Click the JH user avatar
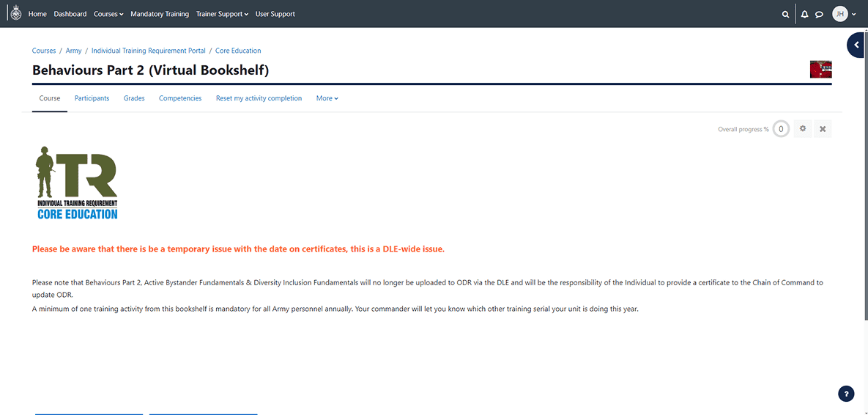868x415 pixels. click(x=840, y=14)
